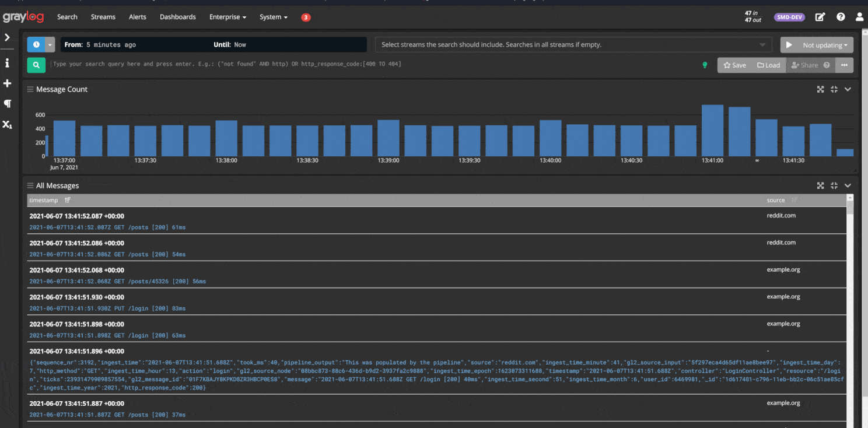
Task: Toggle the source column sort order
Action: click(x=794, y=200)
